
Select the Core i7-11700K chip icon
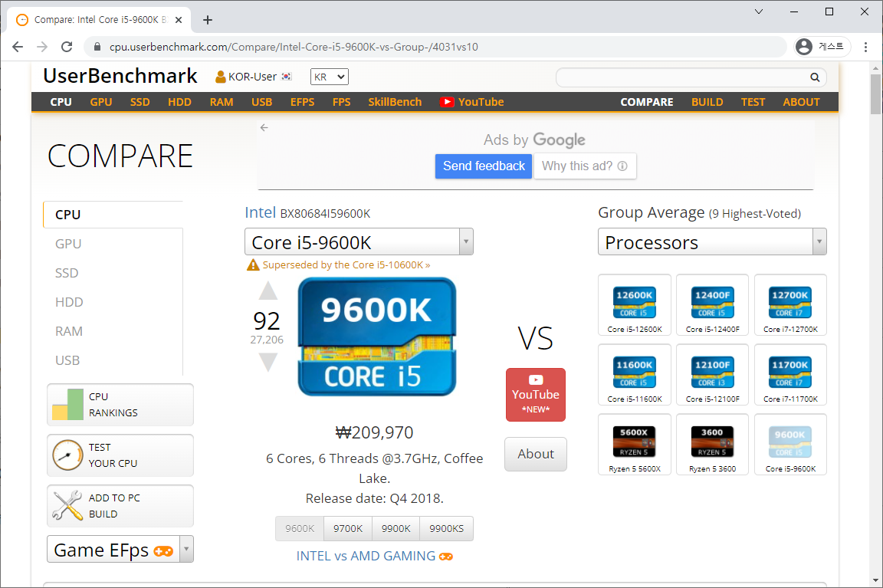[790, 373]
